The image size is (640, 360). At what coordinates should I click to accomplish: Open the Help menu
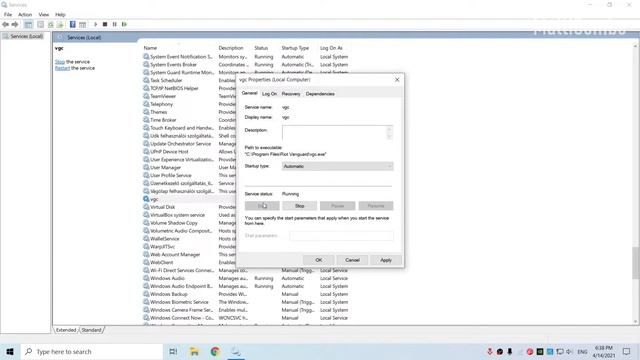coord(60,14)
